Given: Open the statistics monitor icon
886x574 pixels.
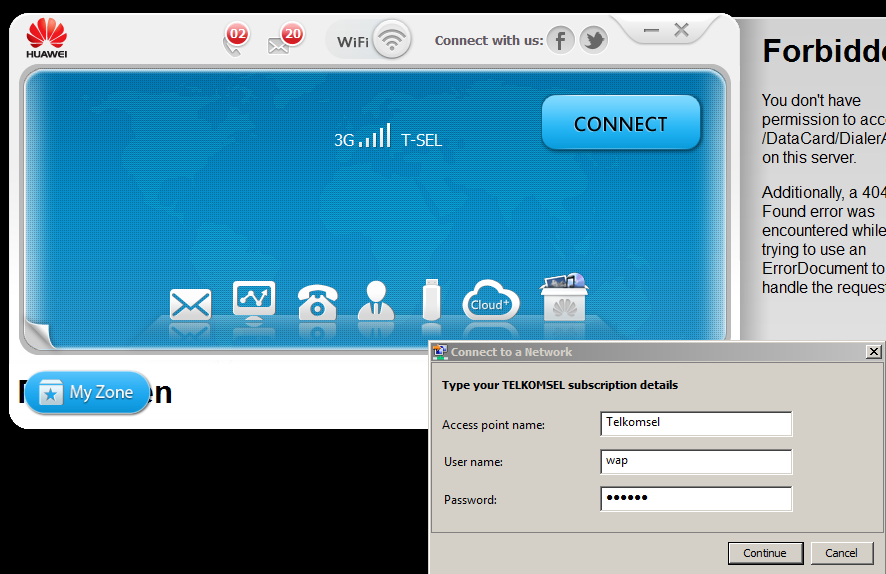Looking at the screenshot, I should click(x=254, y=301).
